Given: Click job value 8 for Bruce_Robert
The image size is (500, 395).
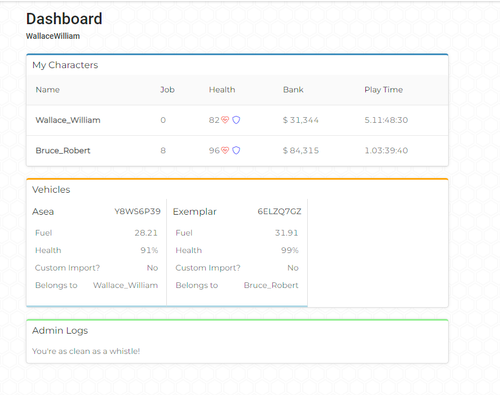Looking at the screenshot, I should tap(163, 151).
